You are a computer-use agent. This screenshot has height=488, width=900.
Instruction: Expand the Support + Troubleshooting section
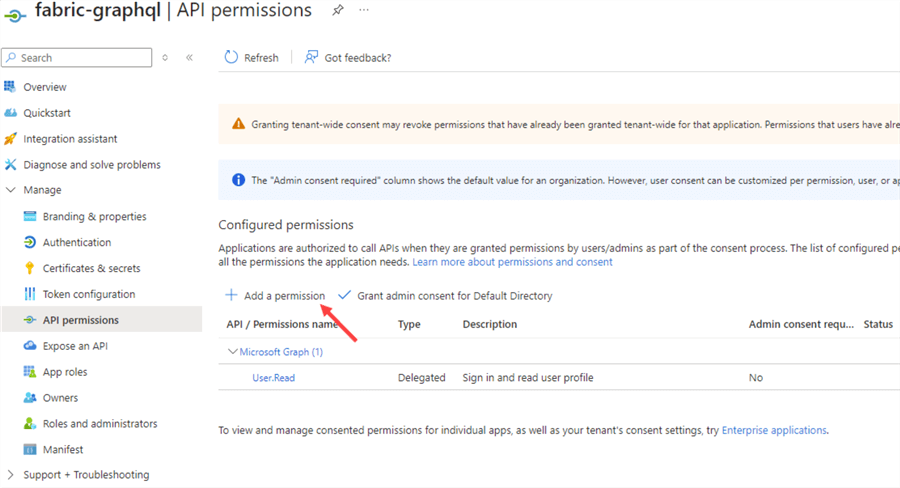(11, 475)
